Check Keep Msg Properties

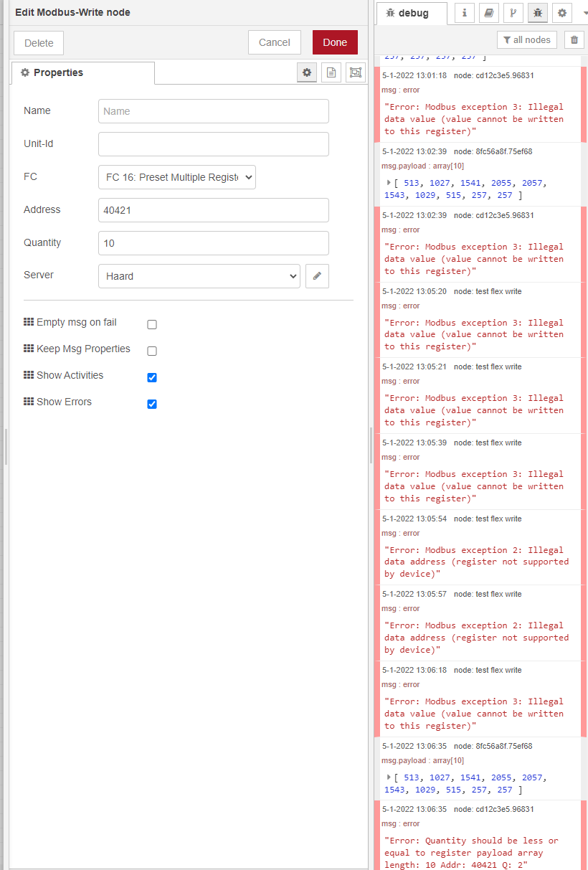[151, 351]
